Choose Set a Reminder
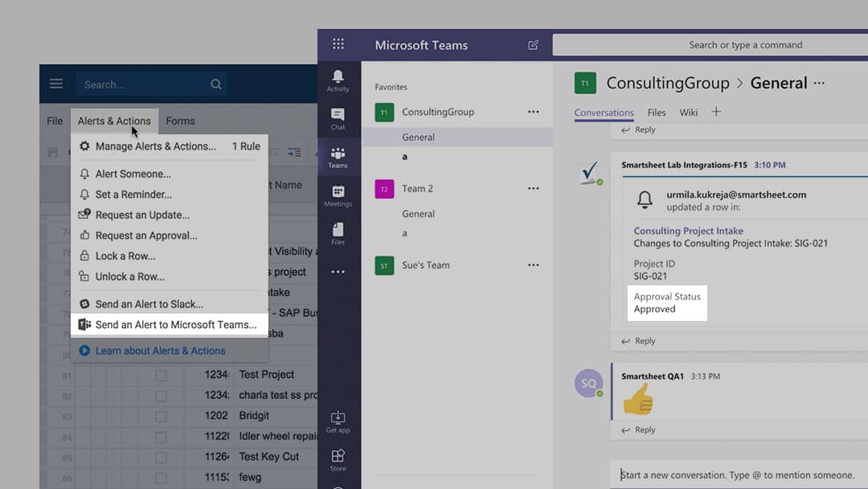 pos(170,195)
